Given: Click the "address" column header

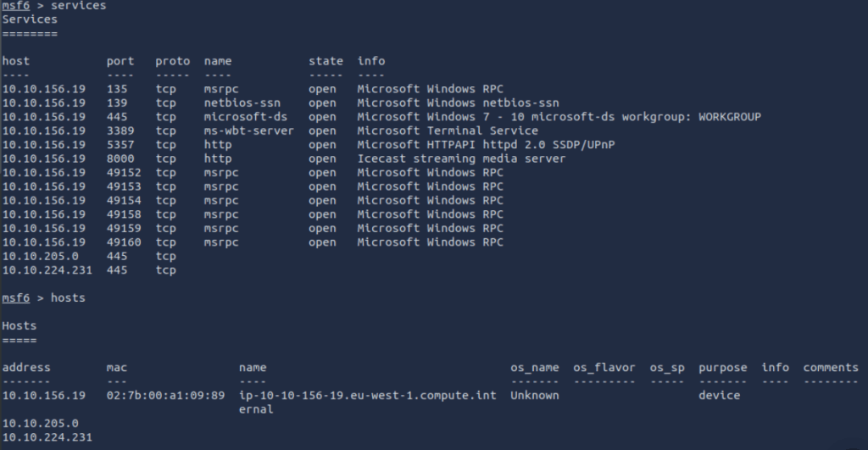Looking at the screenshot, I should tap(26, 368).
